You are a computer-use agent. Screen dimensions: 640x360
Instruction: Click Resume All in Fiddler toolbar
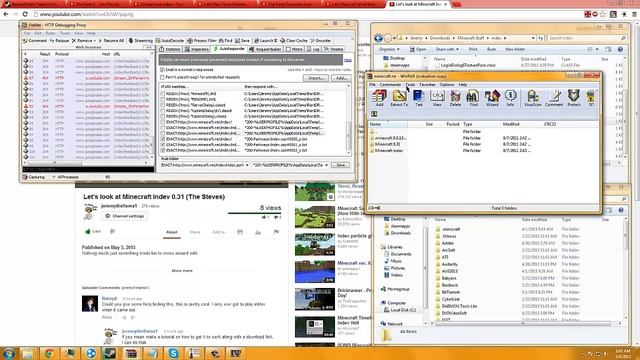[111, 41]
